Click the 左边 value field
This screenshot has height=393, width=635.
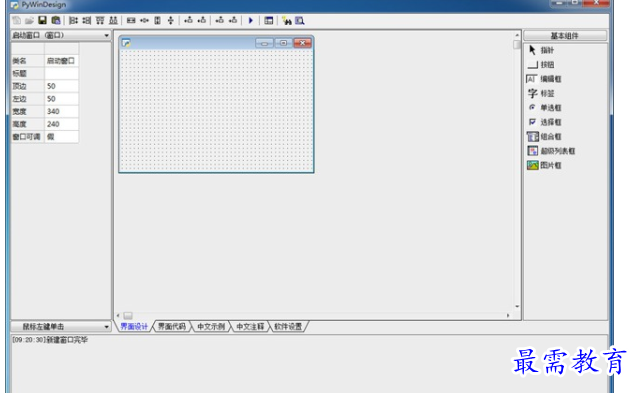[62, 98]
